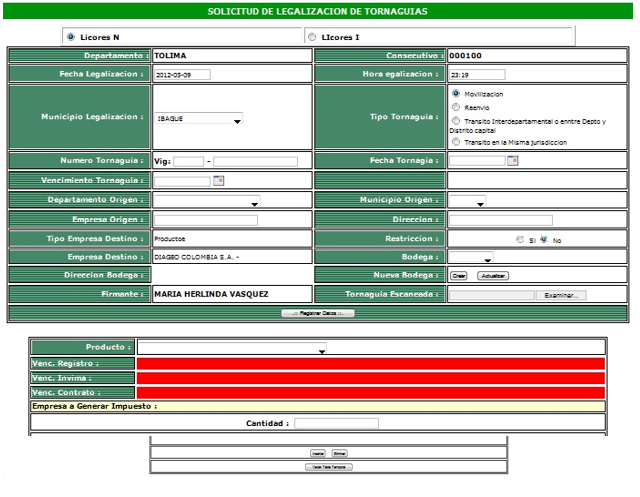This screenshot has height=497, width=640.
Task: Set Restriccion to Si
Action: pyautogui.click(x=520, y=240)
